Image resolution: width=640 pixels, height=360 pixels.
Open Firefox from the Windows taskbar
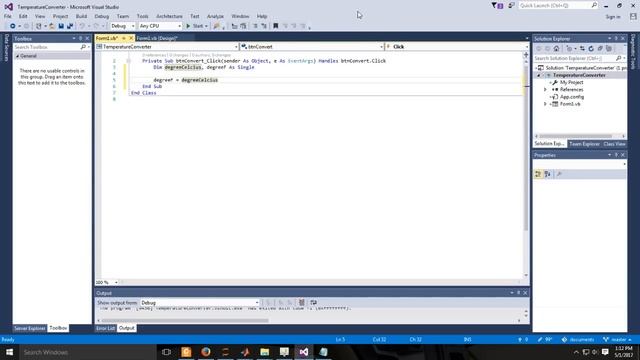pyautogui.click(x=205, y=352)
